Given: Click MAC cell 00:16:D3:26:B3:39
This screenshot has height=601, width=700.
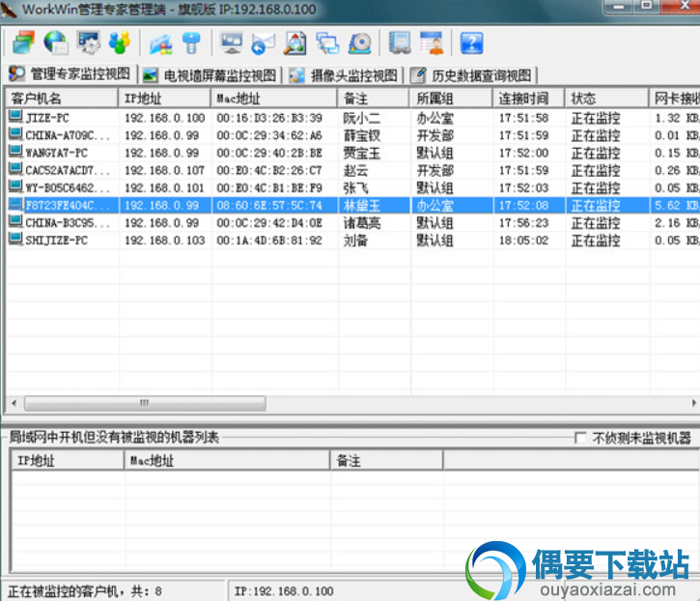Looking at the screenshot, I should pyautogui.click(x=269, y=118).
